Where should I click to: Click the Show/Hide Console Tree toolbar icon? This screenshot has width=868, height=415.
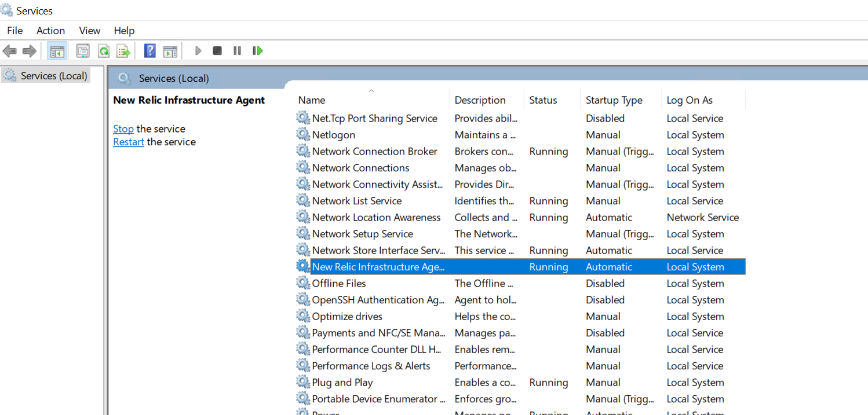tap(57, 51)
